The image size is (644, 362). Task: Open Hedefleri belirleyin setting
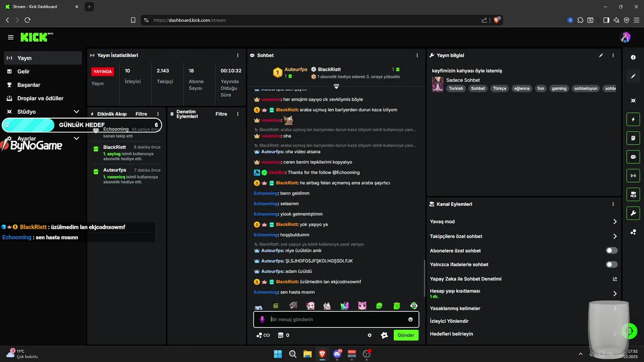[x=523, y=334]
